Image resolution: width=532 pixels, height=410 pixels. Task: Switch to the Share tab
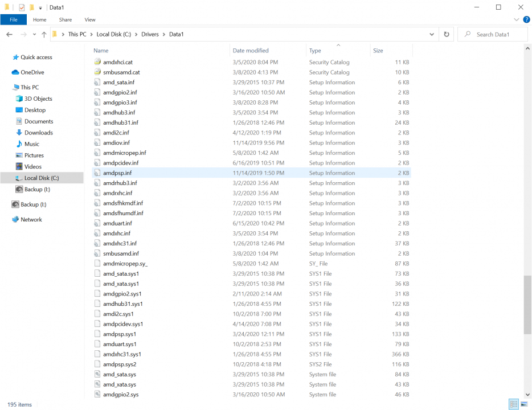click(65, 19)
